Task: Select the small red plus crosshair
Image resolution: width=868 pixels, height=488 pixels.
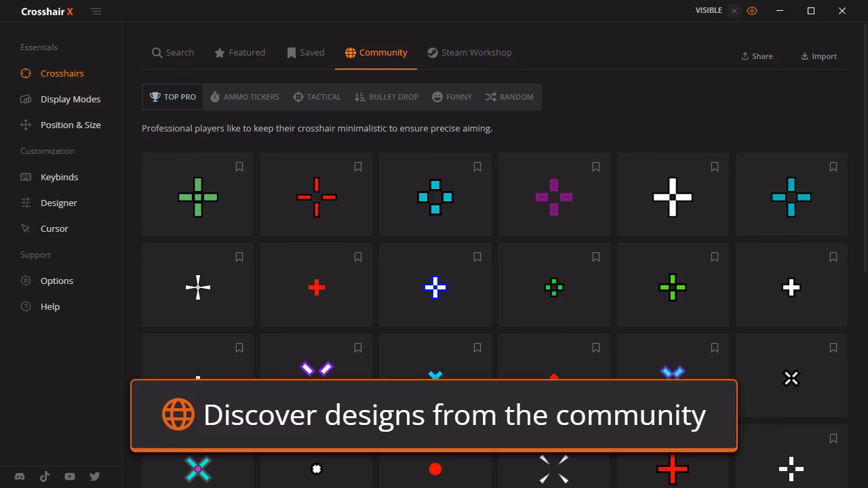Action: click(317, 287)
